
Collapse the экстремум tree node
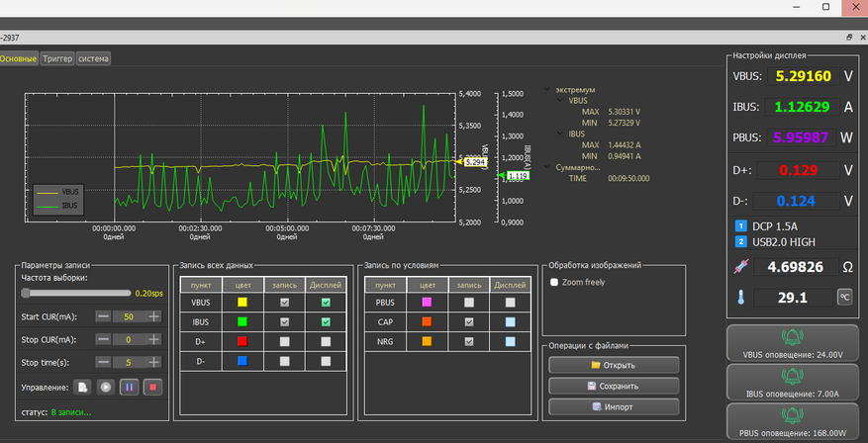tap(547, 89)
